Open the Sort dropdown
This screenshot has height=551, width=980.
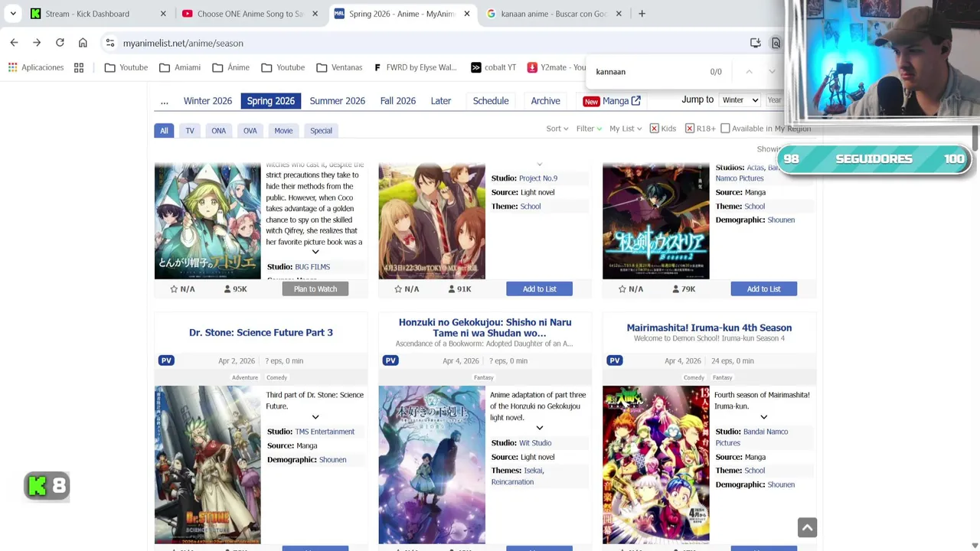pos(557,129)
